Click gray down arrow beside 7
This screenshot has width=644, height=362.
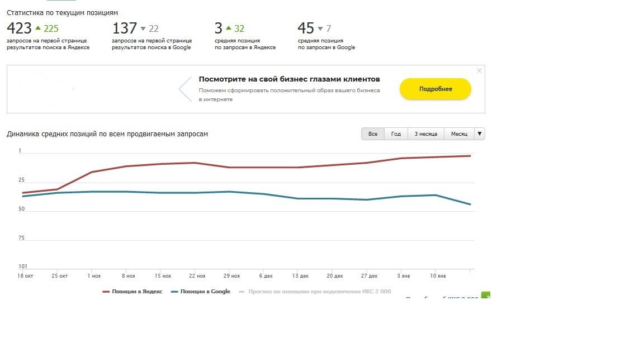click(x=320, y=28)
